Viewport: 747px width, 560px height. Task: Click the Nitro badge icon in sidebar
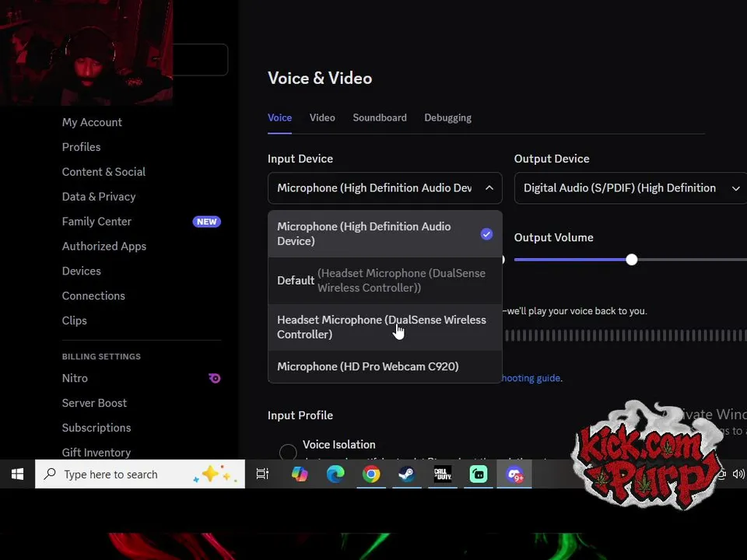click(x=215, y=378)
